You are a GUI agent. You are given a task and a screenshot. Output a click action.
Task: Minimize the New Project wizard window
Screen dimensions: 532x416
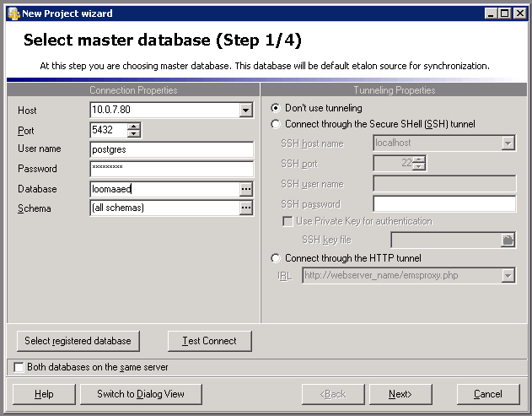click(x=492, y=14)
